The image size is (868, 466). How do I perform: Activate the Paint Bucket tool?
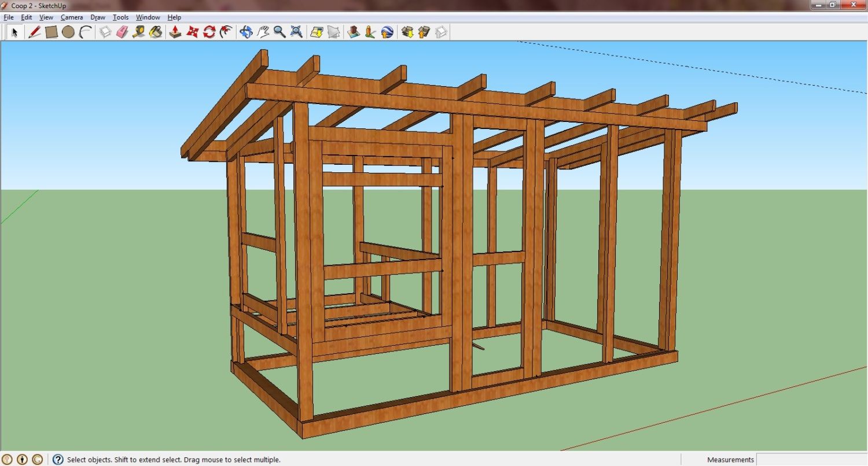pyautogui.click(x=156, y=32)
